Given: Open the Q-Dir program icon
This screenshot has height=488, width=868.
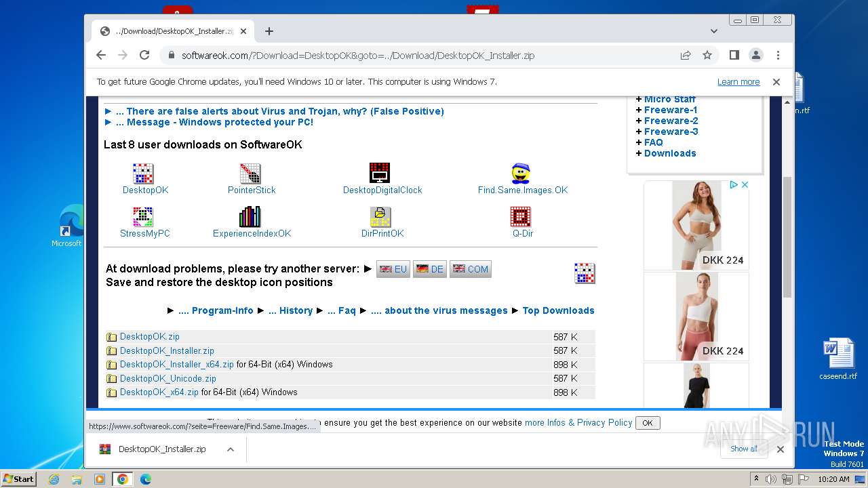Looking at the screenshot, I should 521,217.
